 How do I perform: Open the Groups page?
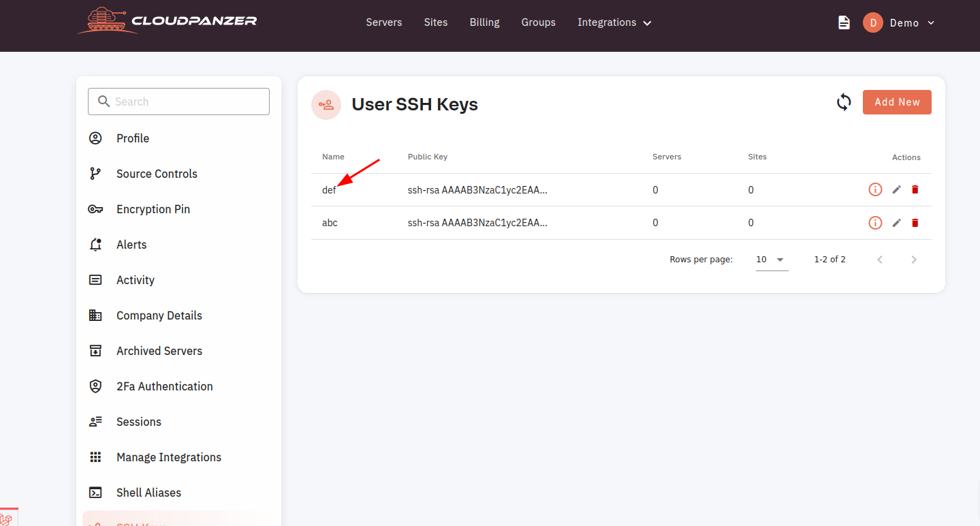pyautogui.click(x=539, y=22)
